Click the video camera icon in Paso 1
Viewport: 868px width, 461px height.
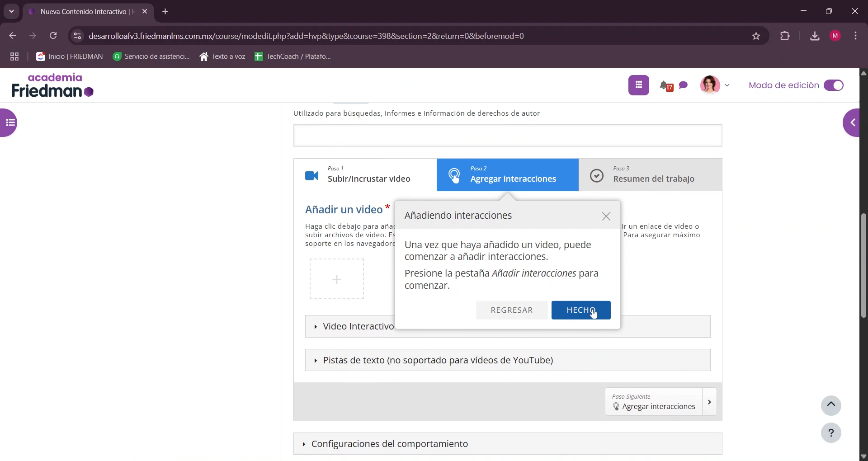(x=311, y=175)
